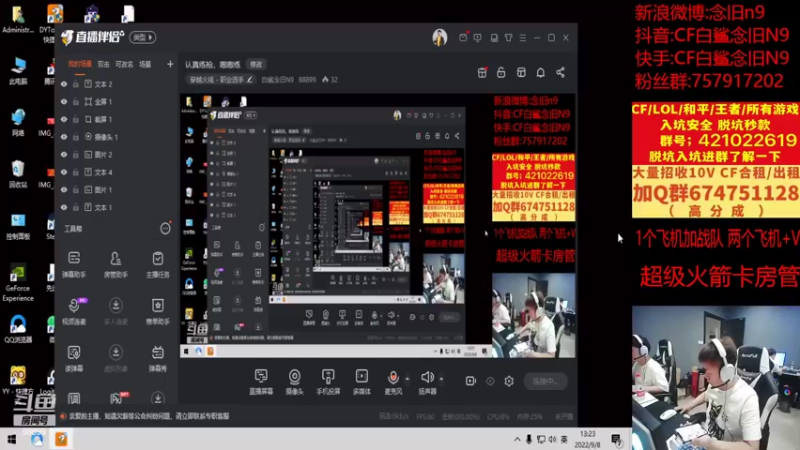This screenshot has width=800, height=450.
Task: Expand microphone options arrow
Action: tap(407, 379)
